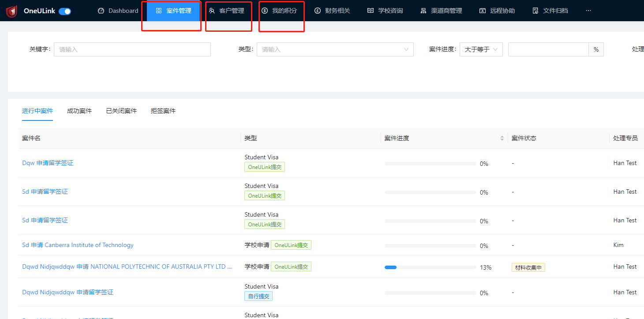Click the 13% progress value
The width and height of the screenshot is (644, 319).
pos(486,267)
